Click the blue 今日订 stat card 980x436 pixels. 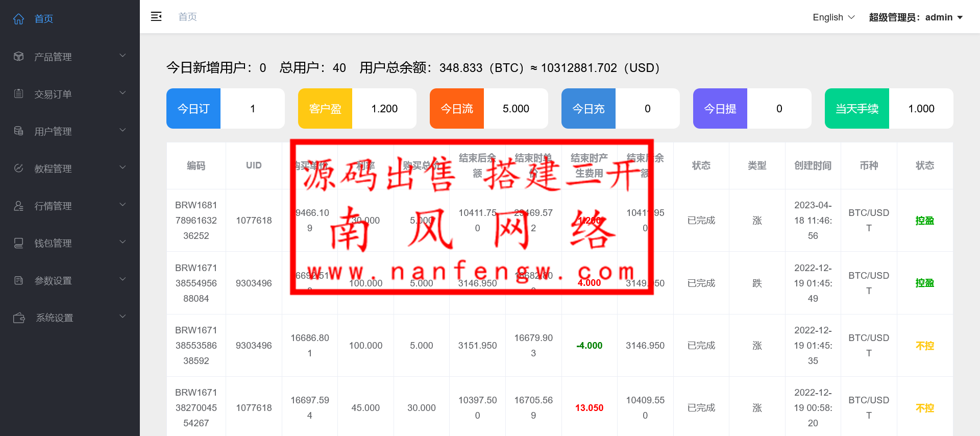[193, 109]
